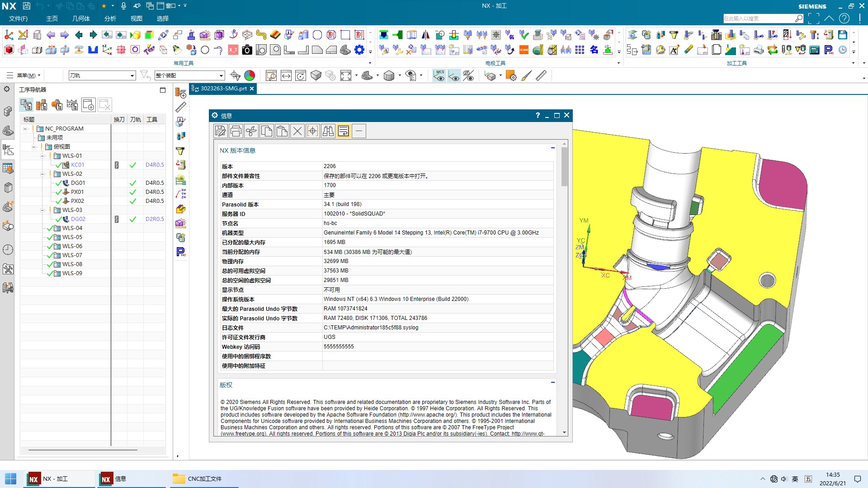Click the dark green right arrow icon
Screen dimensions: 868x488
pyautogui.click(x=93, y=35)
